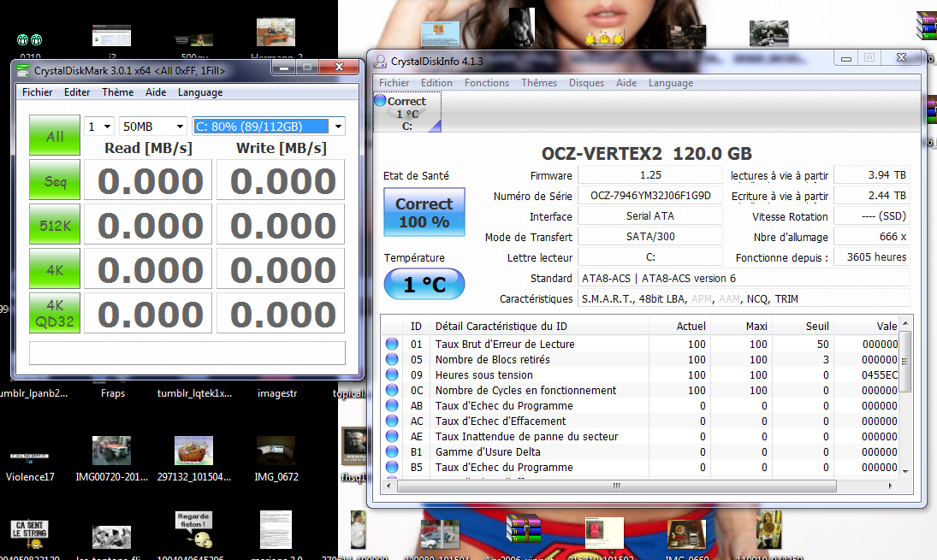Open the 50MB test size dropdown
The width and height of the screenshot is (937, 560).
point(152,127)
